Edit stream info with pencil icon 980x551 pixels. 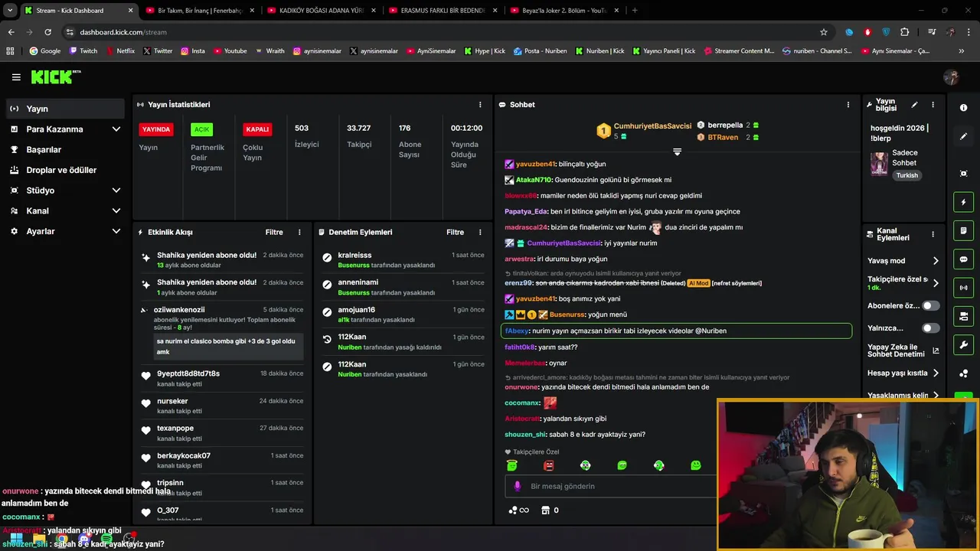pos(914,105)
